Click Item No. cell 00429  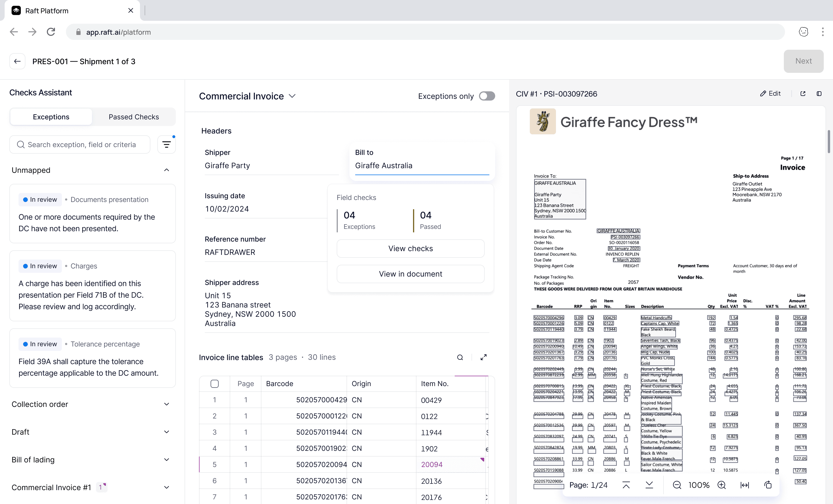click(451, 400)
